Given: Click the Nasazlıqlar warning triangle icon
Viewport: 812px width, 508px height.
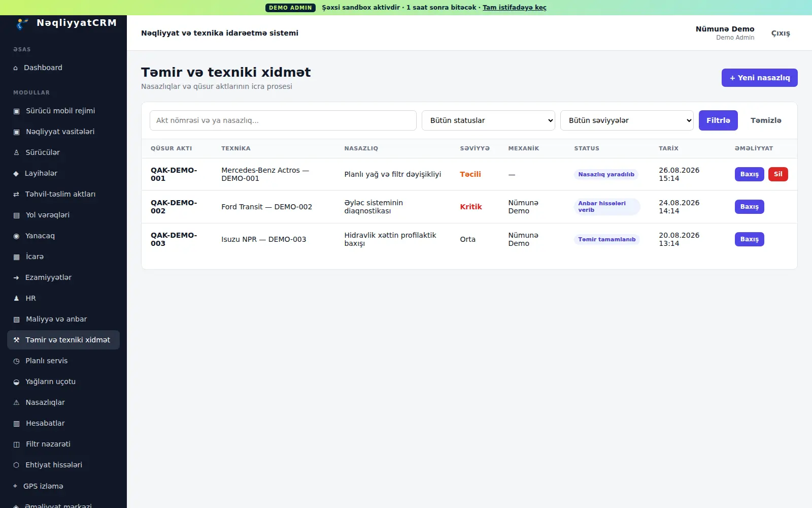Looking at the screenshot, I should pos(16,403).
